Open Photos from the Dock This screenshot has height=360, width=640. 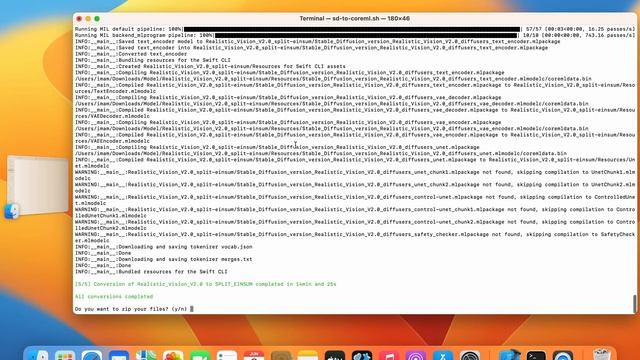coord(173,356)
